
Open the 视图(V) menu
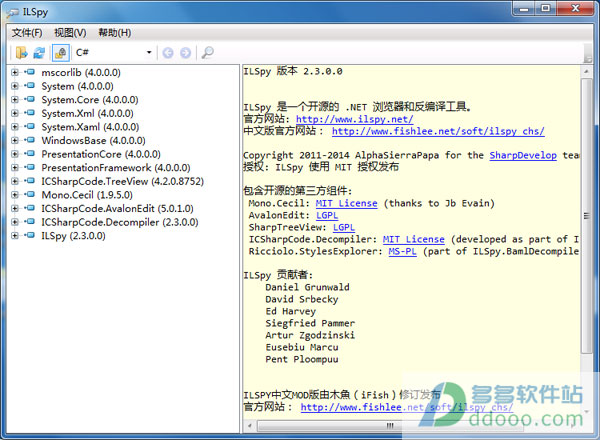click(x=70, y=33)
